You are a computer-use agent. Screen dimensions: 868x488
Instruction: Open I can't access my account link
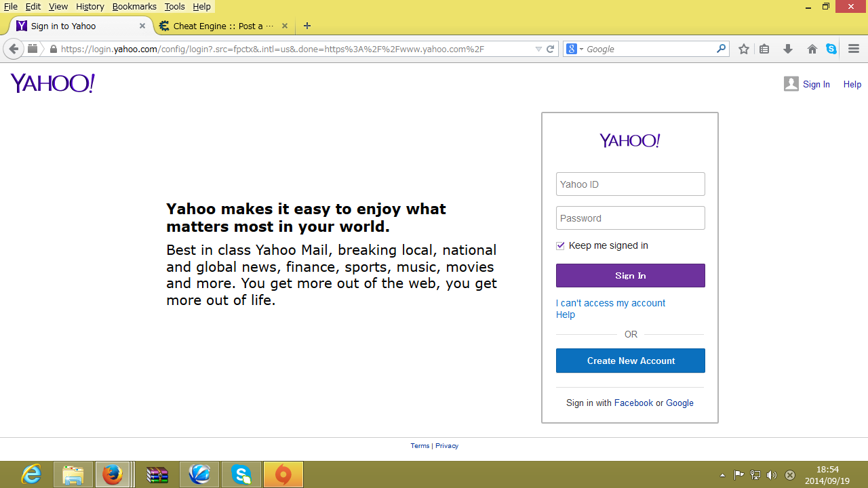tap(610, 303)
